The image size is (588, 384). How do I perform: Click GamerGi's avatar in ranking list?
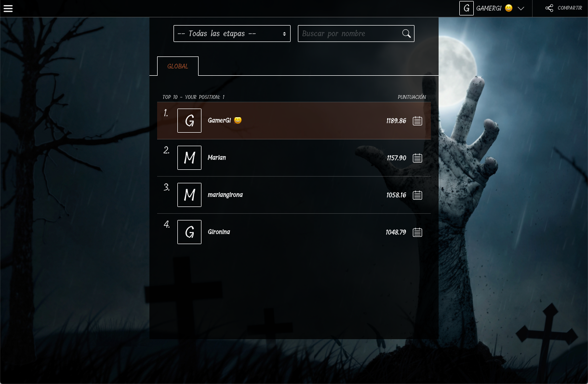(x=189, y=121)
